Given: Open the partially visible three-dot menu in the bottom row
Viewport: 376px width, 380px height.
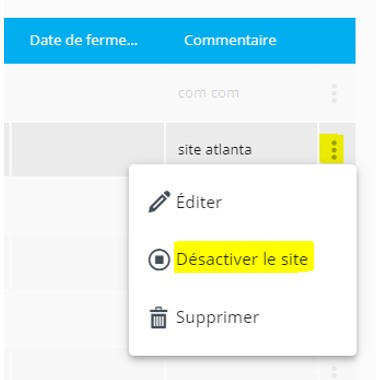Looking at the screenshot, I should click(x=334, y=372).
